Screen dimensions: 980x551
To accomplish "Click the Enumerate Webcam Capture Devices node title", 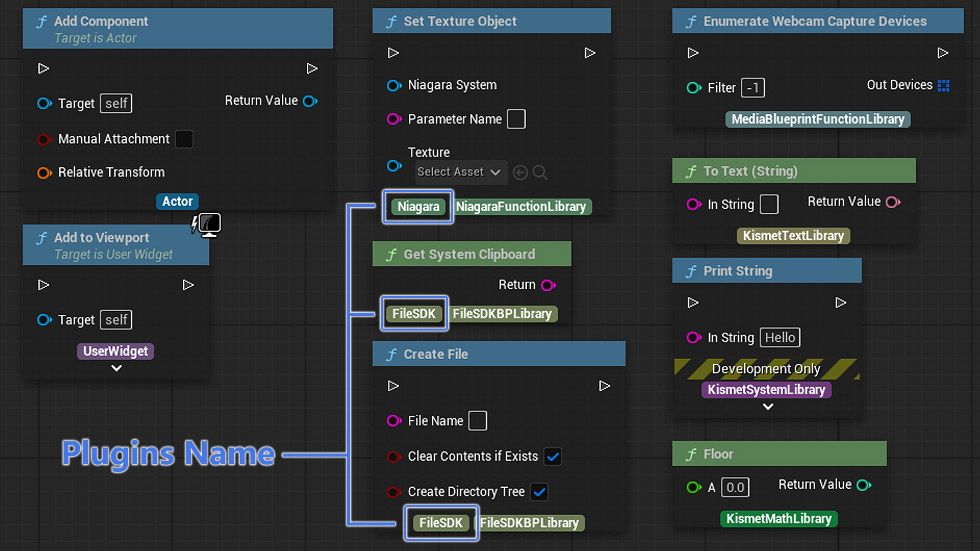I will point(815,21).
